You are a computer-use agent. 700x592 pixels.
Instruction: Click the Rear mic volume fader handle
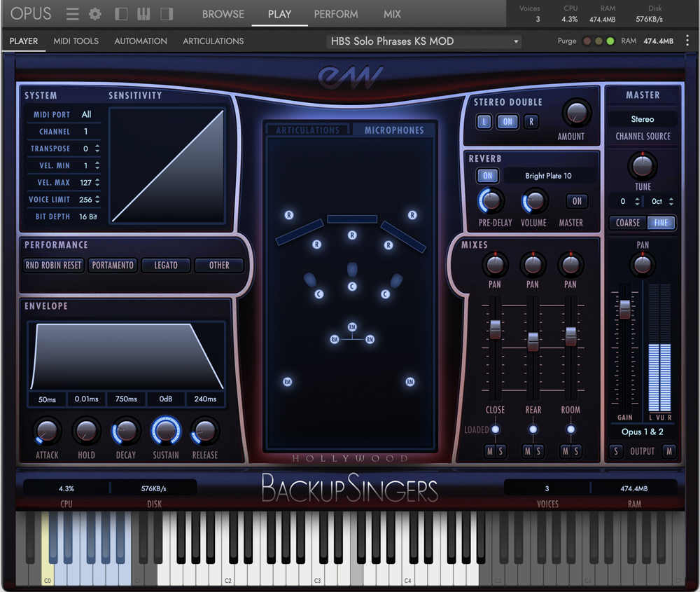[x=533, y=341]
